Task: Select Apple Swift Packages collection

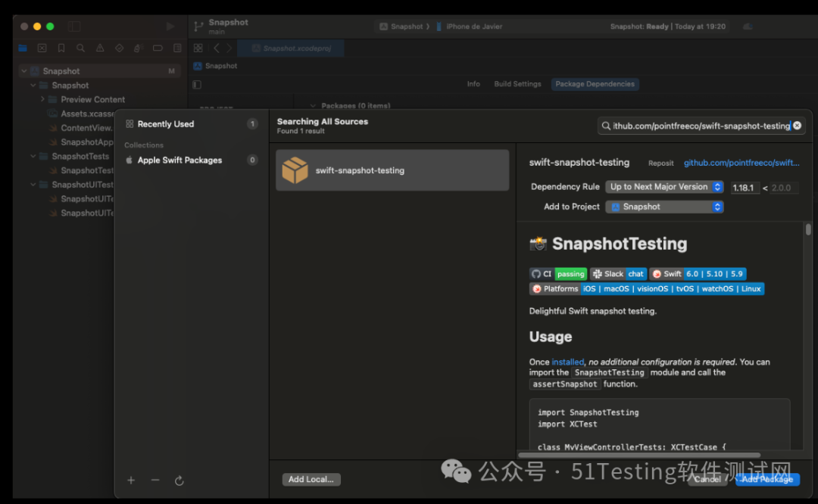Action: click(191, 160)
